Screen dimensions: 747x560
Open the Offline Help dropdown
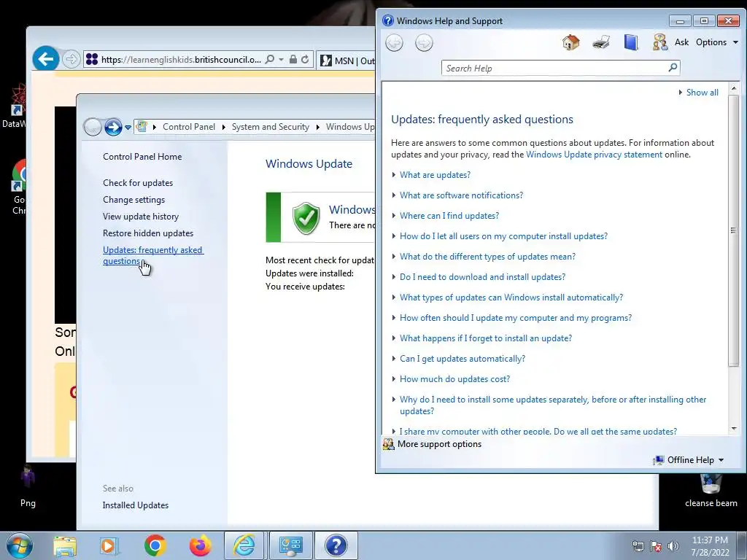click(689, 460)
